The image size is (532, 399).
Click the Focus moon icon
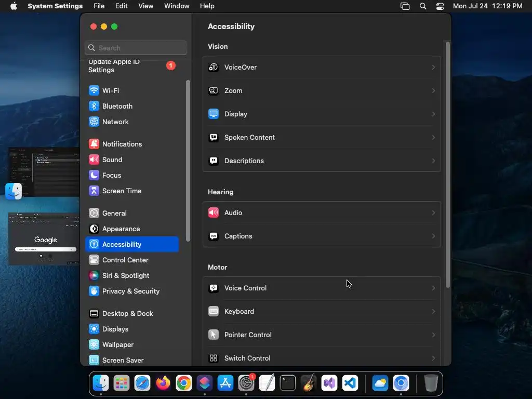coord(94,176)
